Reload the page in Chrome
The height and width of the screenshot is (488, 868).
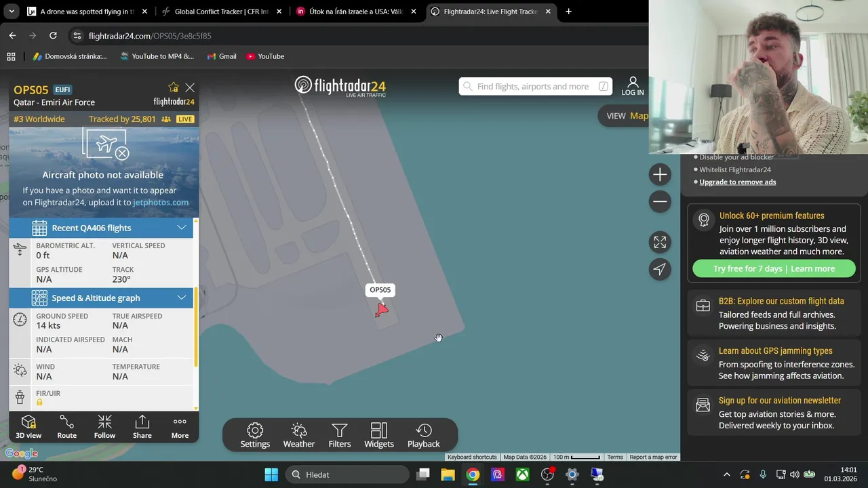click(x=53, y=35)
